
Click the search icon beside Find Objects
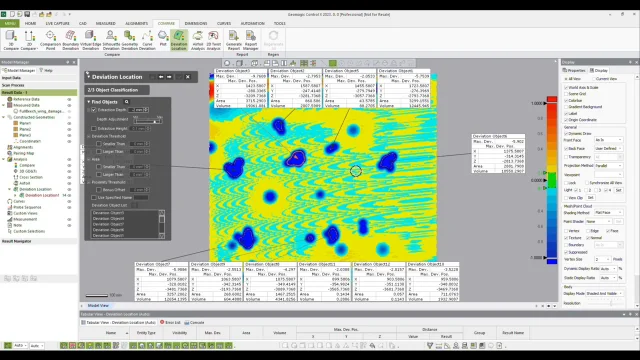[x=127, y=102]
